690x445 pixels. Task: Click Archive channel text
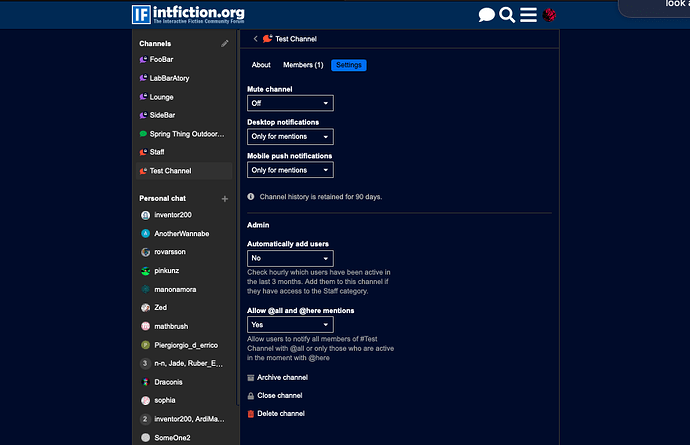[x=283, y=378]
